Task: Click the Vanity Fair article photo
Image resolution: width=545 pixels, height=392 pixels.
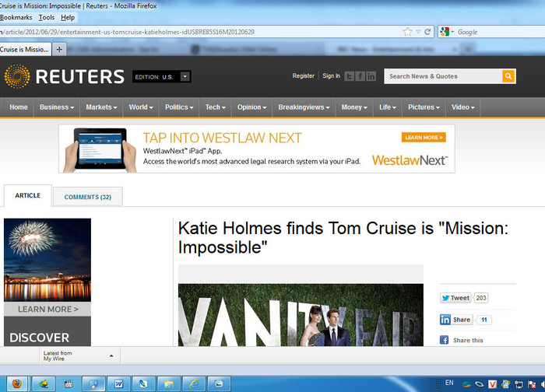Action: [x=301, y=314]
